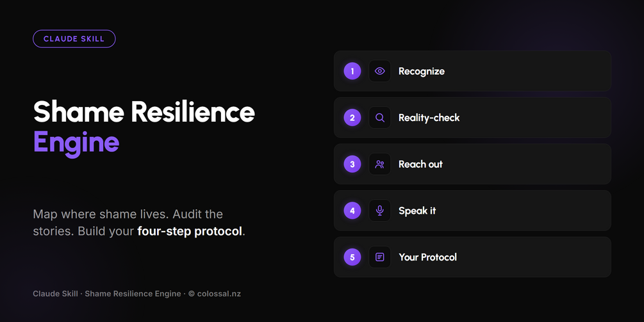Click the Shame Resilience heading

[x=144, y=111]
